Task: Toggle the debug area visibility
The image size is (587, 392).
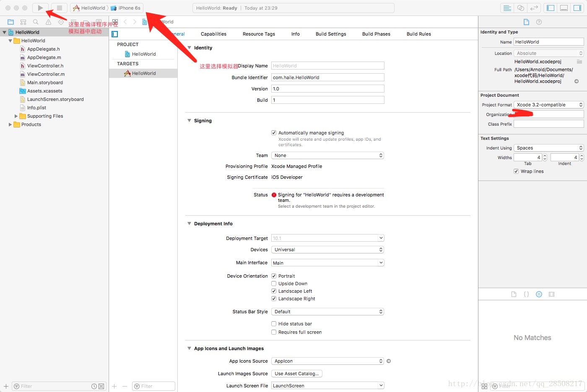Action: pos(564,8)
